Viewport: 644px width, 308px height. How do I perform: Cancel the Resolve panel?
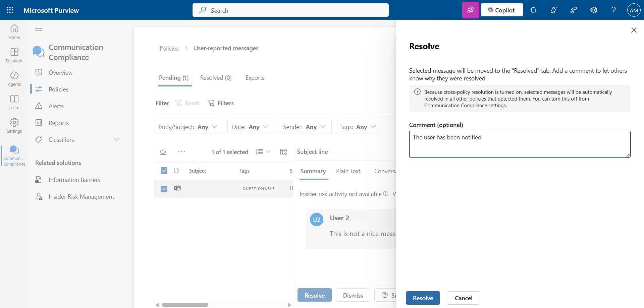463,298
